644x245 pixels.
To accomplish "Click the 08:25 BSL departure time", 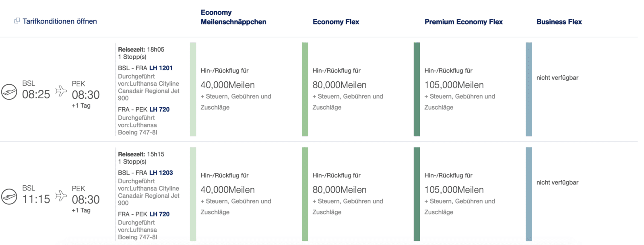I will [36, 94].
